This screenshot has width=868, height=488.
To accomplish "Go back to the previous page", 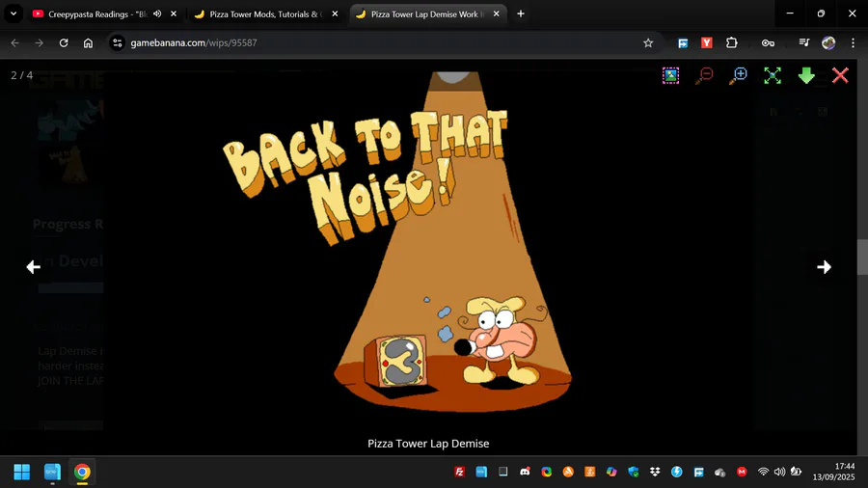I will pyautogui.click(x=14, y=42).
